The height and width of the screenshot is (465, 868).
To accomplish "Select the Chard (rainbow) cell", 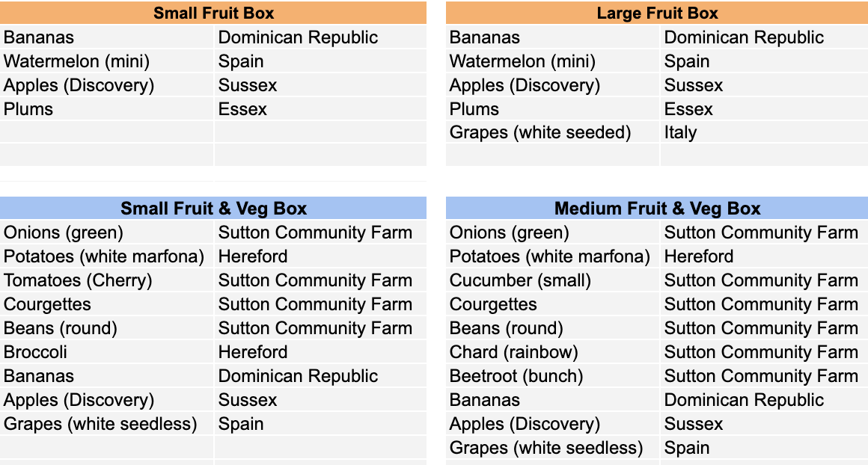I will (x=552, y=352).
